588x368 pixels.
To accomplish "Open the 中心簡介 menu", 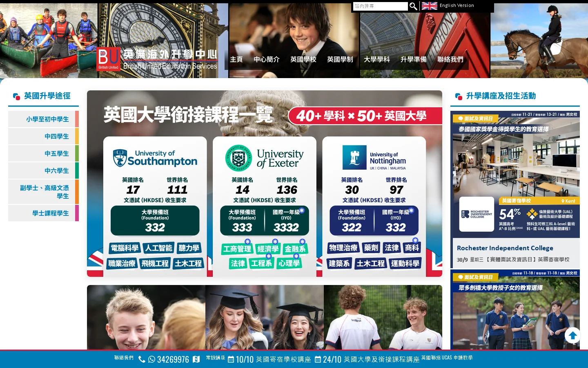I will [x=267, y=59].
